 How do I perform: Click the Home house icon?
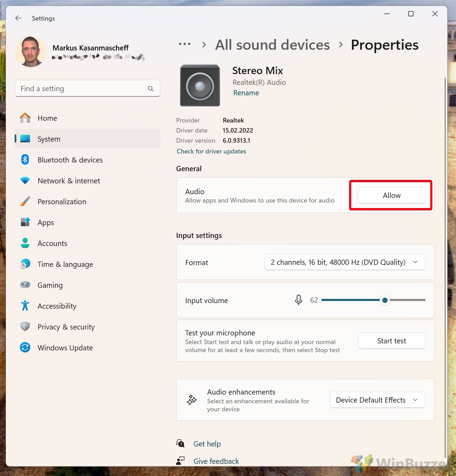tap(25, 118)
